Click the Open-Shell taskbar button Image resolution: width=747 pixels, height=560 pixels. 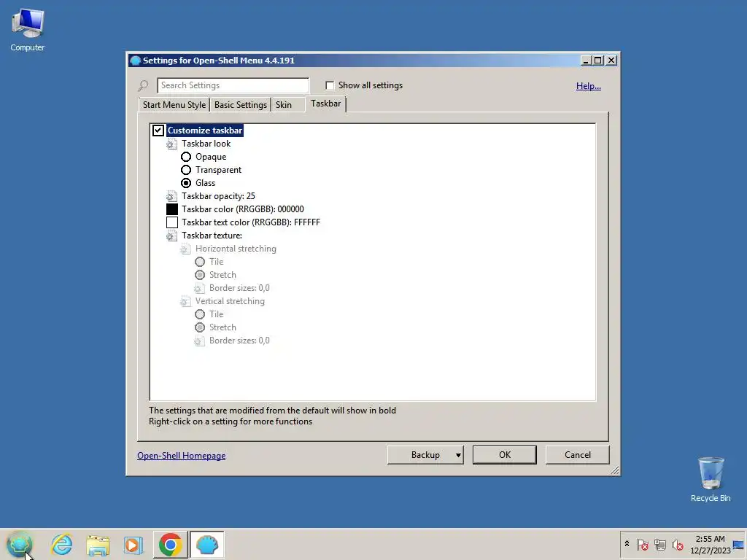[x=206, y=544]
